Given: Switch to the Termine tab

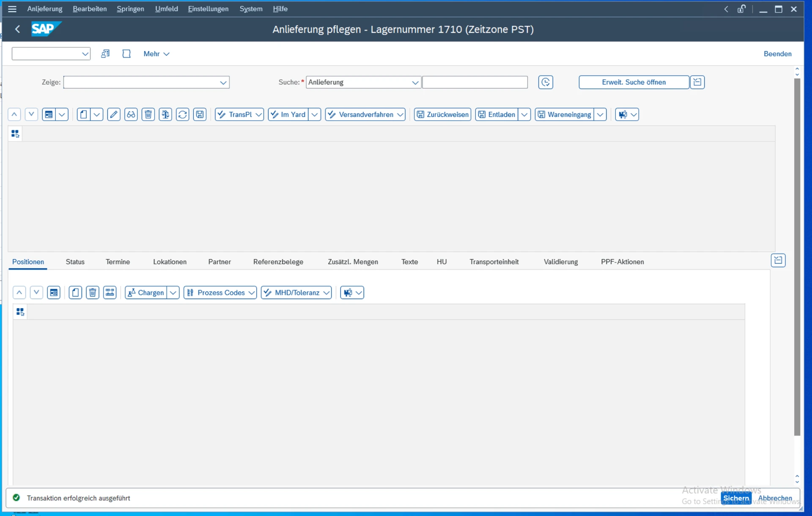Looking at the screenshot, I should [x=118, y=262].
